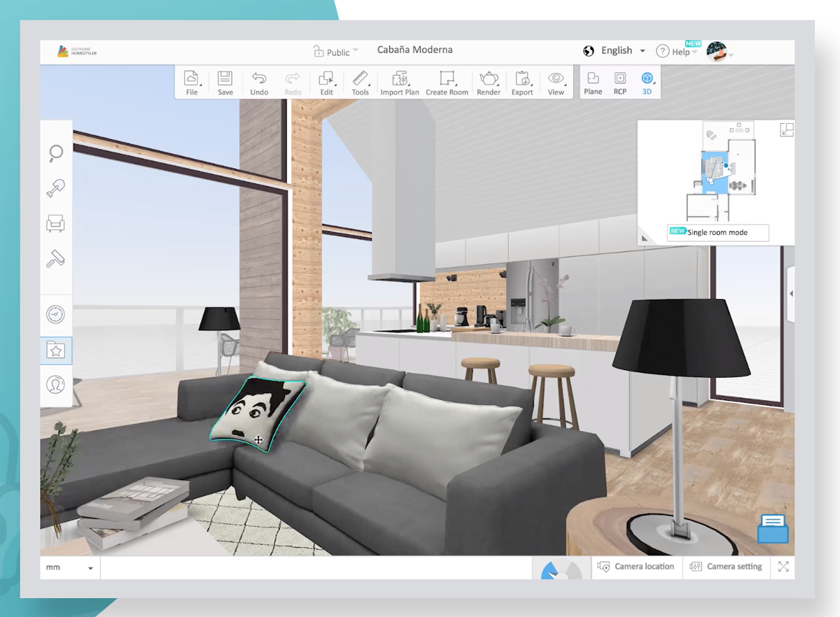Click the Render teapot icon

pos(489,83)
